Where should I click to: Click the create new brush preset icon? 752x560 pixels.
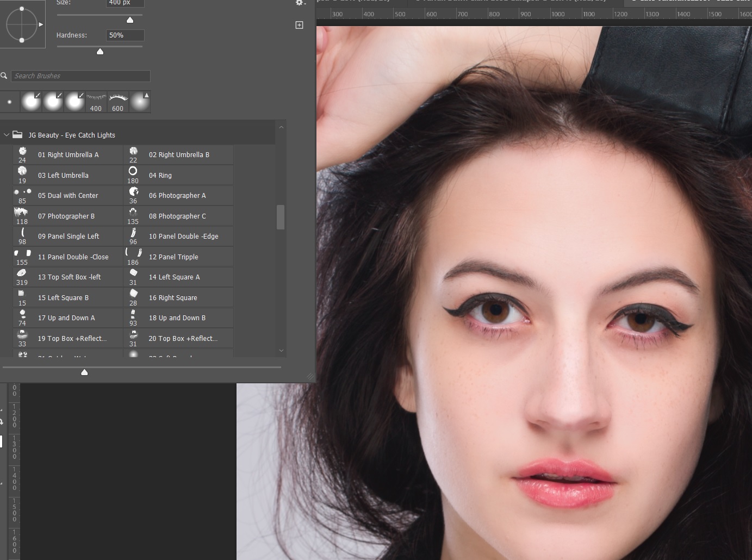(299, 25)
